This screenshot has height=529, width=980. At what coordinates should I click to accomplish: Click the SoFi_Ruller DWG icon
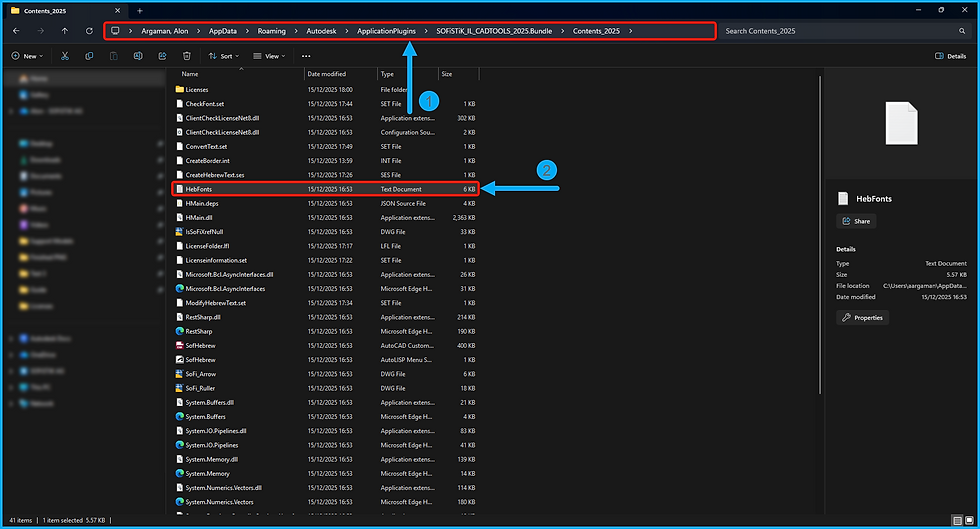click(x=179, y=388)
